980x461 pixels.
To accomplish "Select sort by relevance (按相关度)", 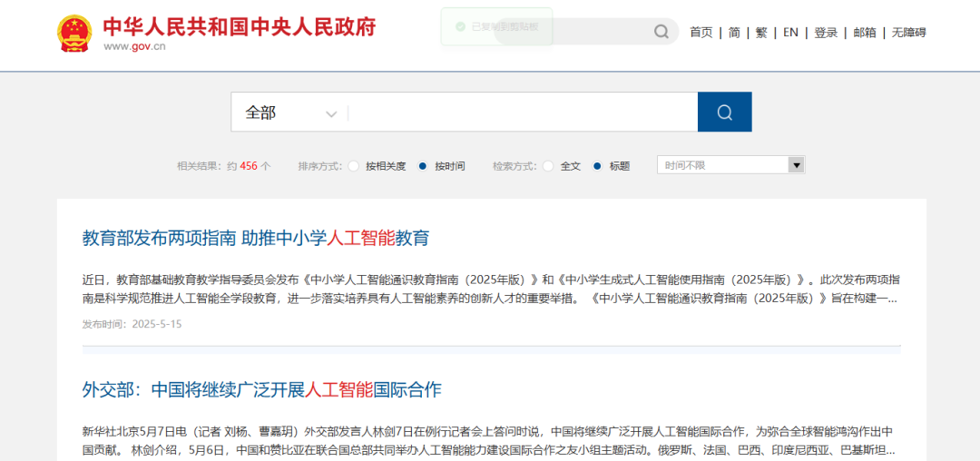I will coord(354,166).
